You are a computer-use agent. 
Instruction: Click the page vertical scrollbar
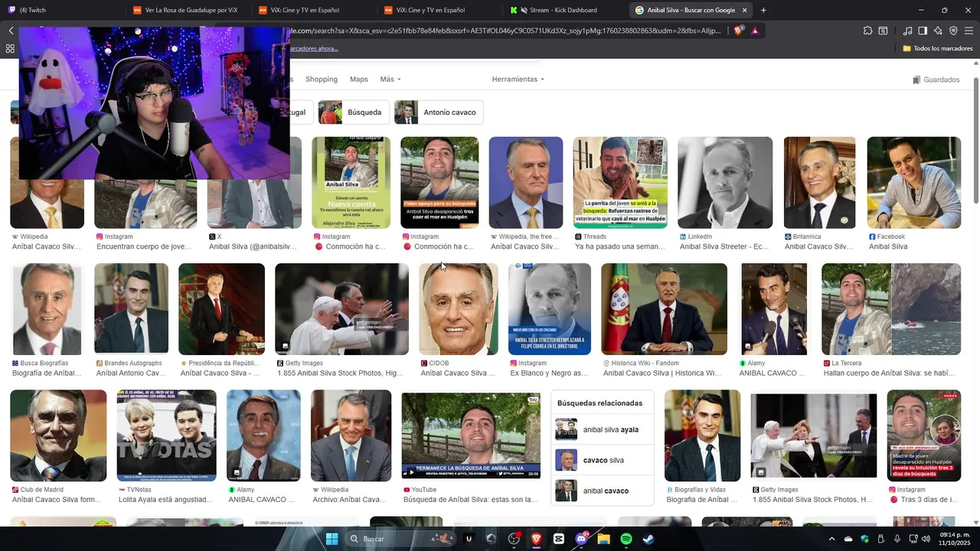975,140
